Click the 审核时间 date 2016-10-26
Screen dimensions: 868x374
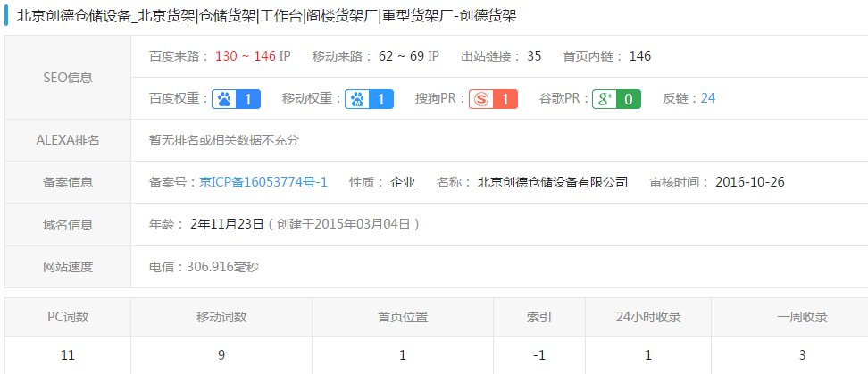(x=749, y=182)
